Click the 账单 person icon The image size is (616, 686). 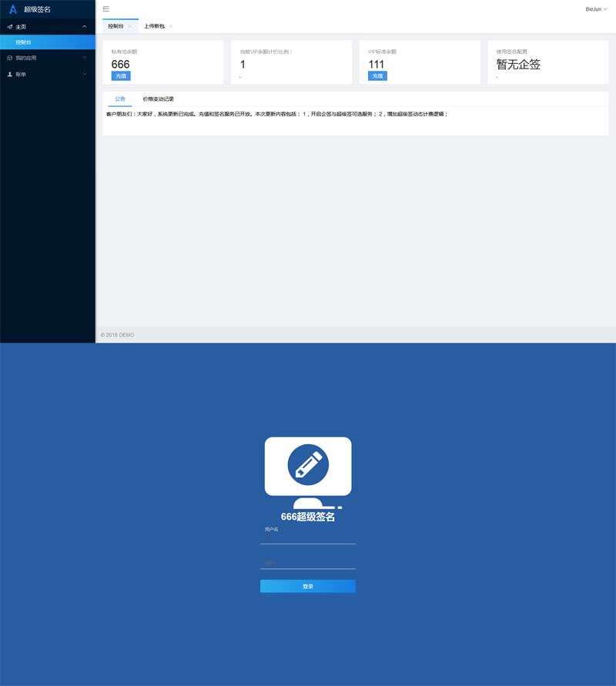click(9, 75)
